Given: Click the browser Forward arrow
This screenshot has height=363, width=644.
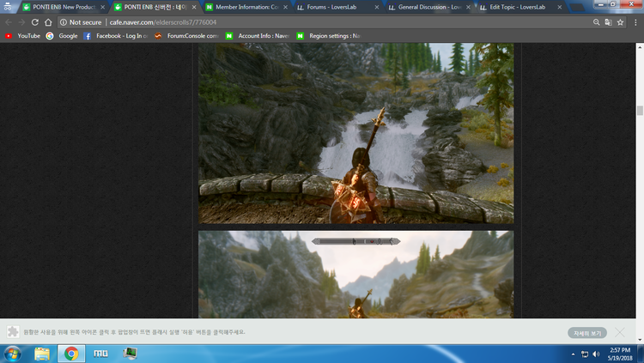Looking at the screenshot, I should tap(21, 22).
